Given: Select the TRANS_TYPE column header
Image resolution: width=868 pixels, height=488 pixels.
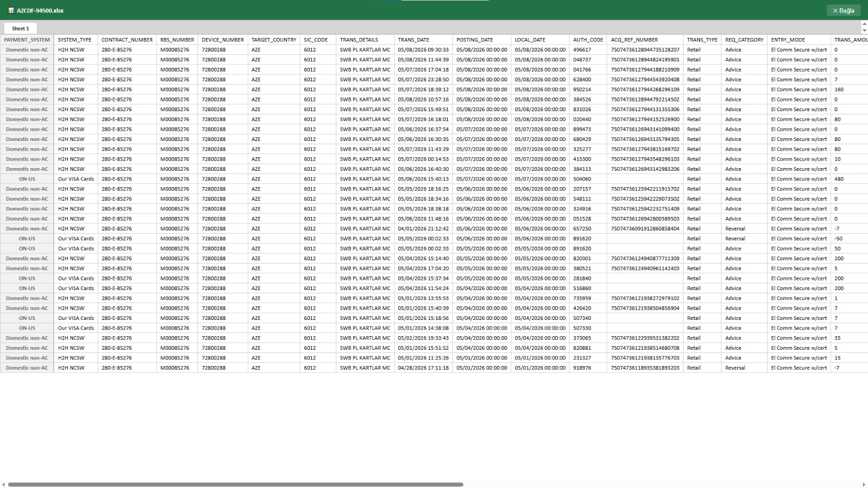Looking at the screenshot, I should tap(702, 40).
